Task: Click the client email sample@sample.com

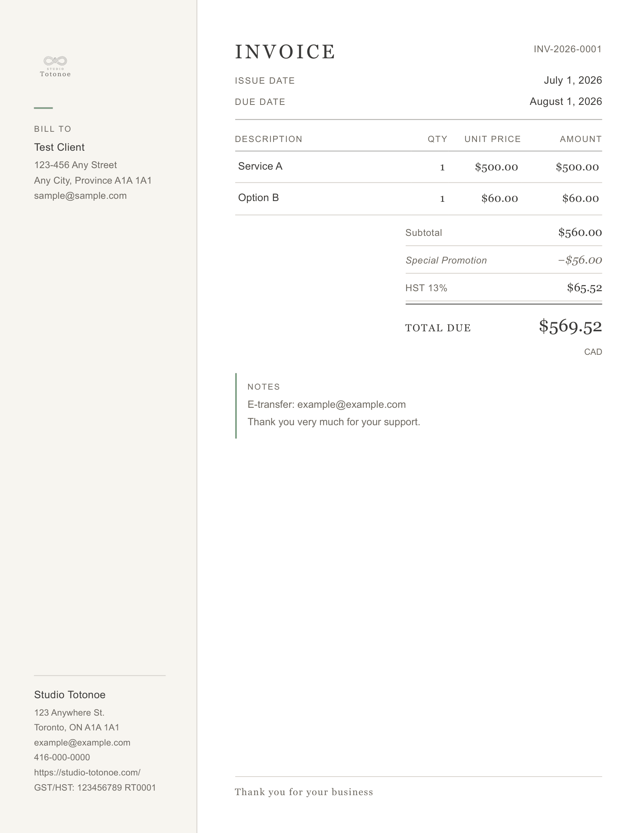Action: [80, 196]
